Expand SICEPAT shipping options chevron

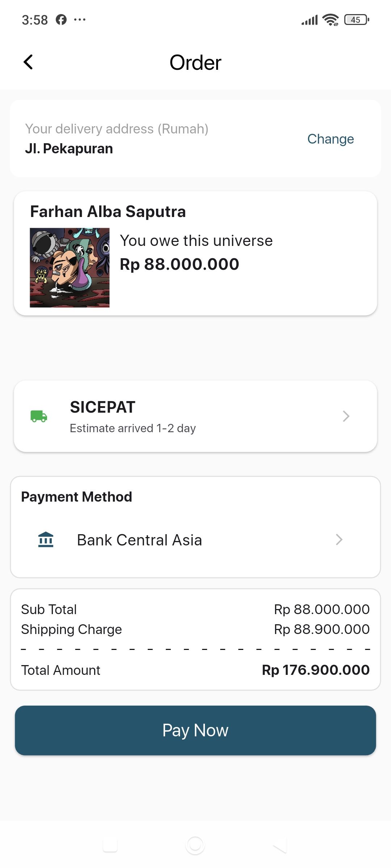click(346, 416)
